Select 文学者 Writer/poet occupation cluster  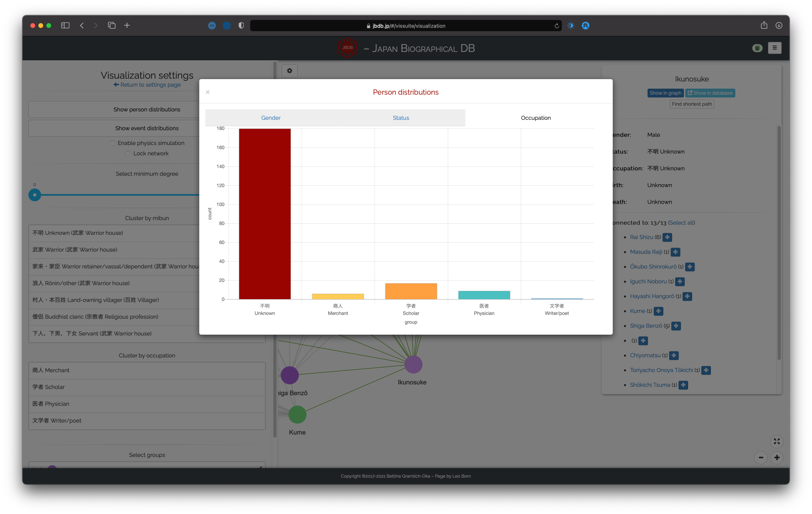[x=147, y=421]
